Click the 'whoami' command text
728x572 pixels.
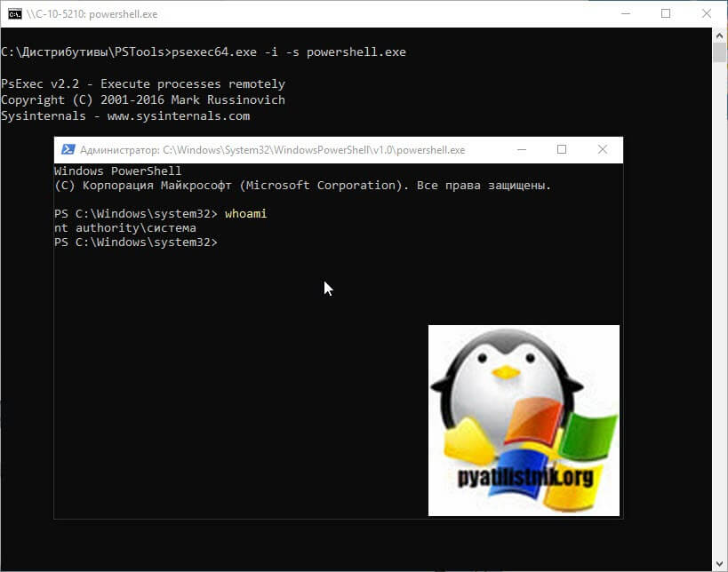pyautogui.click(x=245, y=213)
